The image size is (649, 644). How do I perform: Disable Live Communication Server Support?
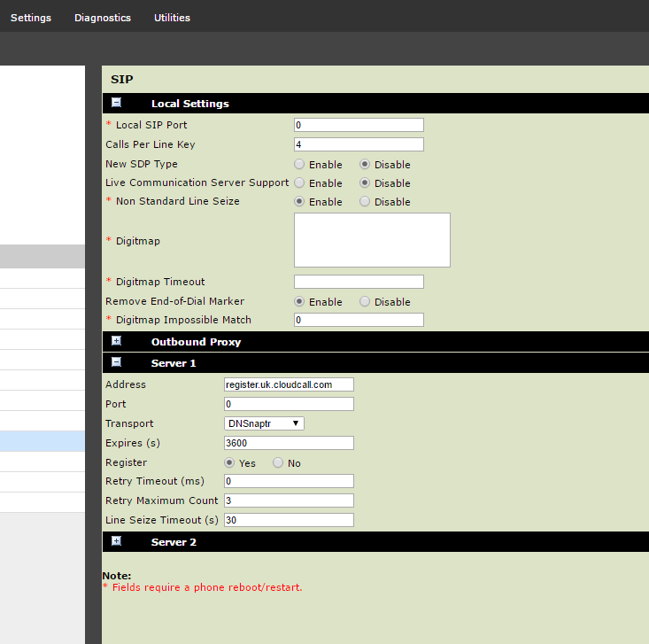(365, 182)
